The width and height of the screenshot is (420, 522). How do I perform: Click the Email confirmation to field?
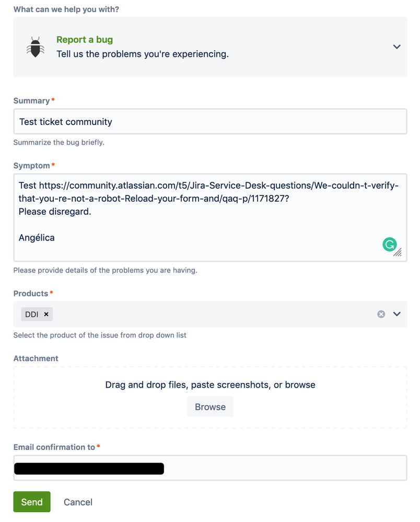(x=209, y=468)
